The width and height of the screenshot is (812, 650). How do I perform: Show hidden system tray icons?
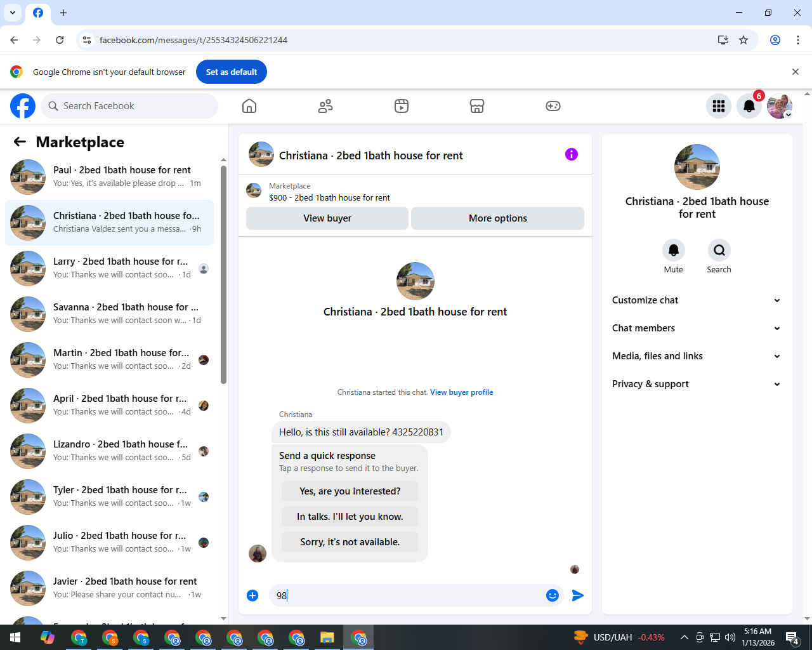click(684, 637)
